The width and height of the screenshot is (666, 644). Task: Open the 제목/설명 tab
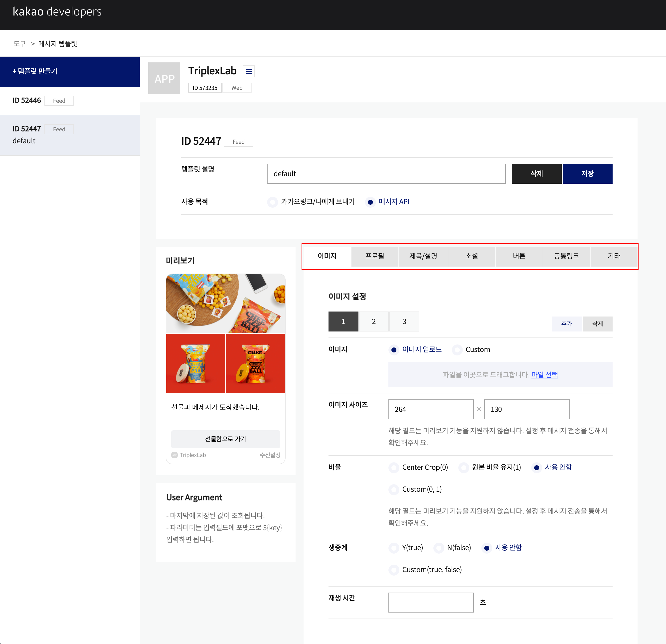(423, 256)
